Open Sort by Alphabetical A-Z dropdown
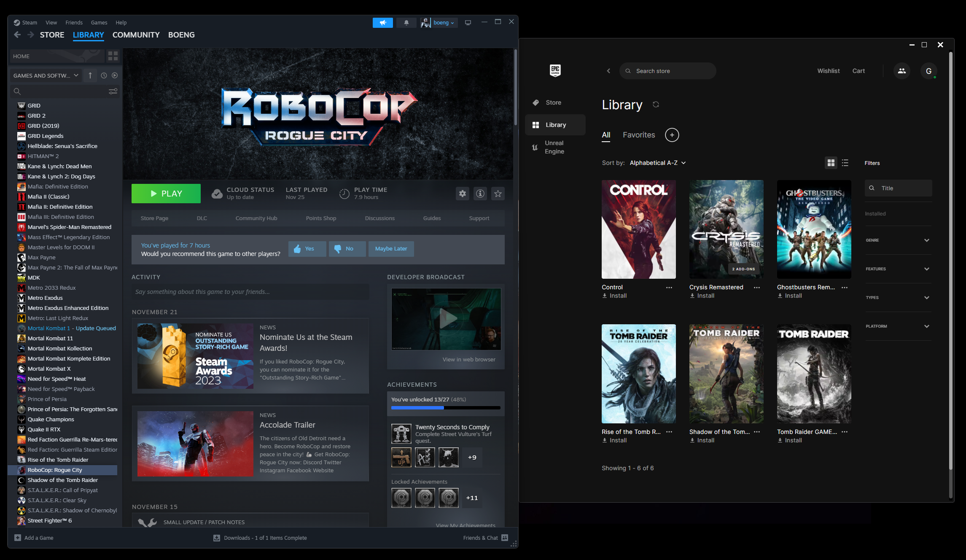The image size is (966, 560). click(x=658, y=163)
